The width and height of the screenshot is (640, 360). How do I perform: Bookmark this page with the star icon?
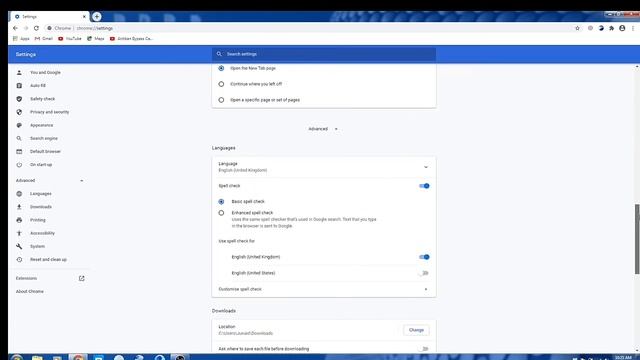coord(577,28)
